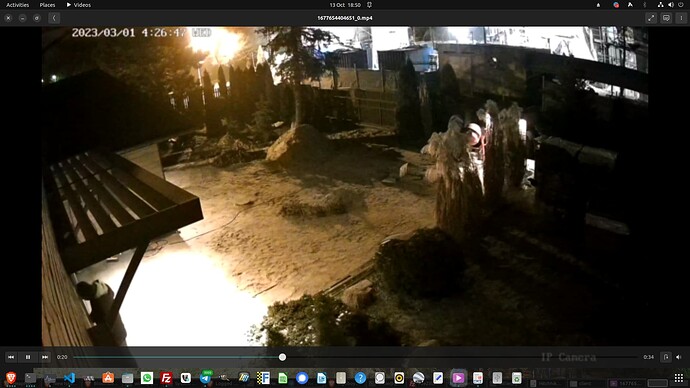Pause the video with the pause button

[x=28, y=357]
